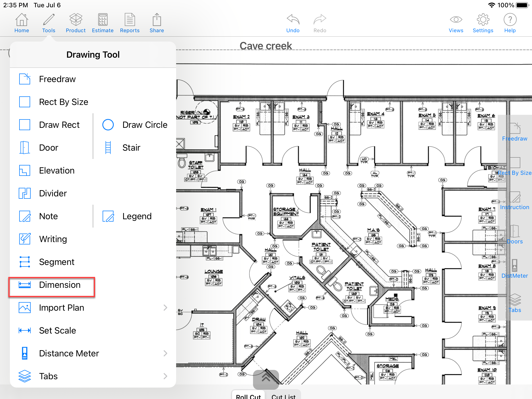Open Settings from the top toolbar

click(x=483, y=23)
